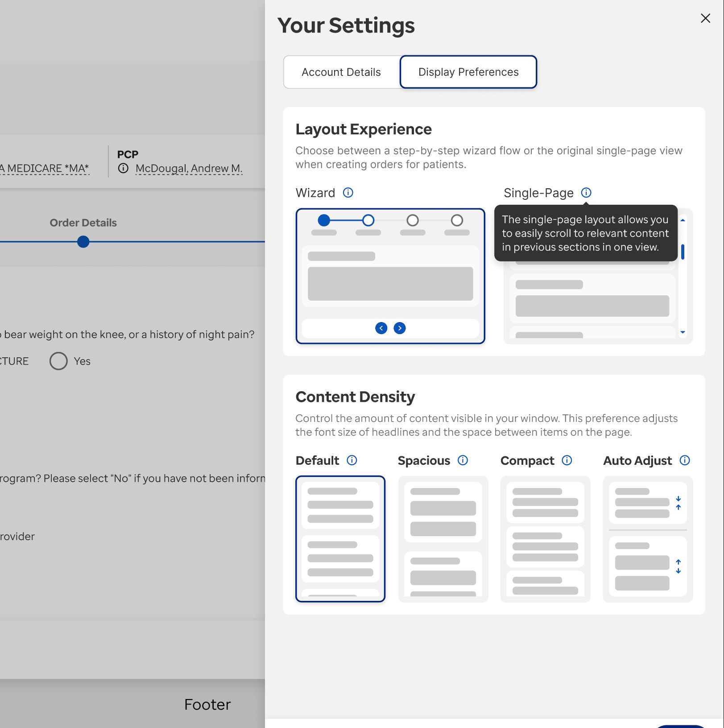Click the Auto Adjust label
The width and height of the screenshot is (724, 728).
(x=637, y=460)
